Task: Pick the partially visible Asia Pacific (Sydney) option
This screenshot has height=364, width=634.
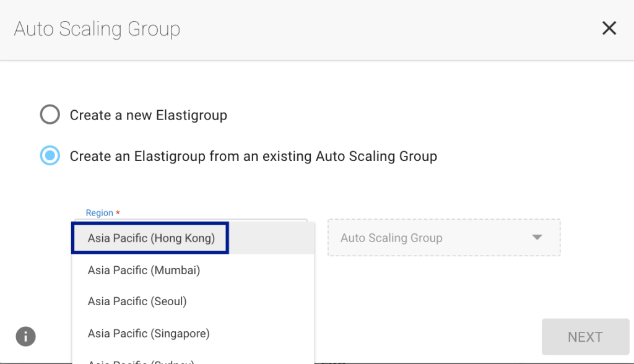Action: (x=141, y=361)
